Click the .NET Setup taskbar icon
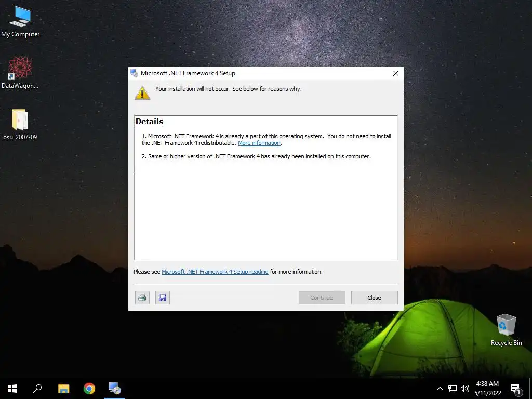 (x=115, y=389)
